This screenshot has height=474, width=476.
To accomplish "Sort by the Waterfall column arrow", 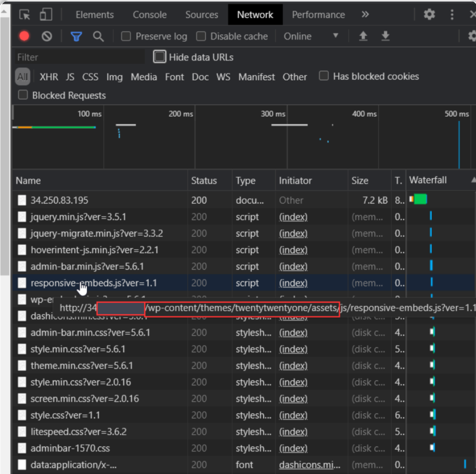I will click(x=473, y=180).
